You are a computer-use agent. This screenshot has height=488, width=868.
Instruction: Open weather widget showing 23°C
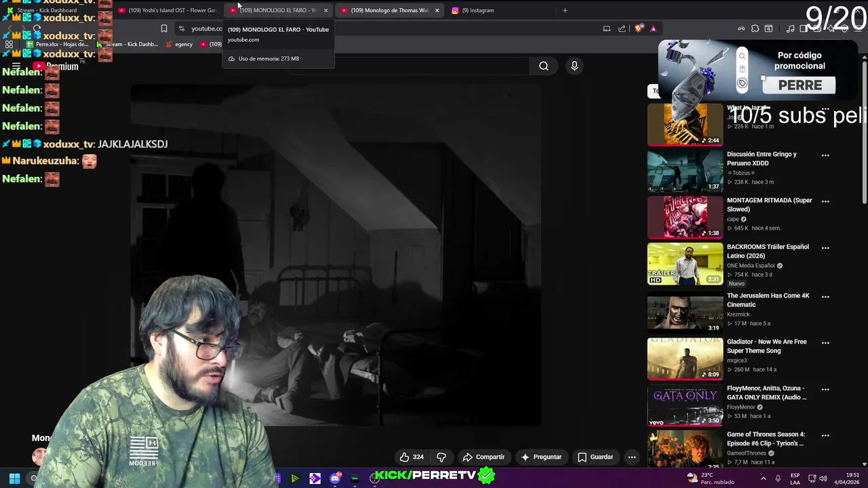click(711, 478)
